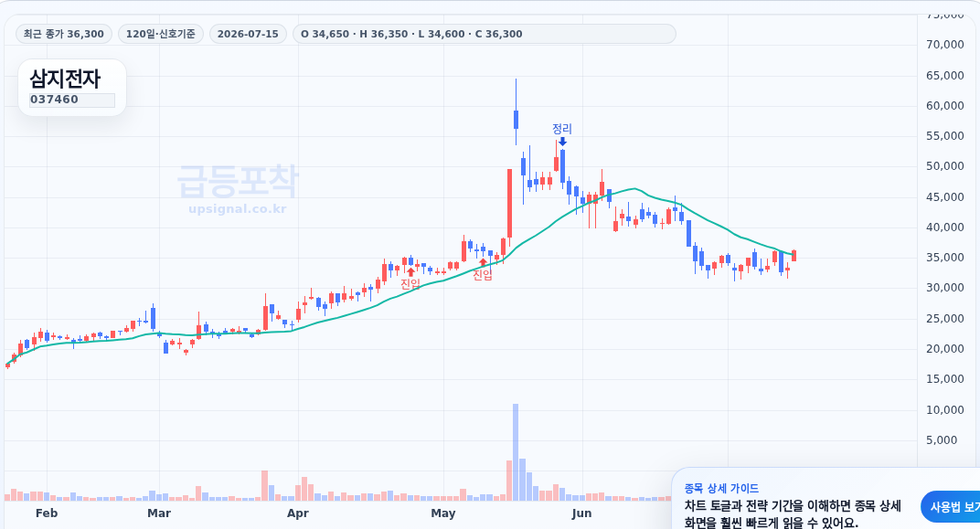Viewport: 980px width, 529px height.
Task: Click the Jun label on time axis
Action: coord(581,513)
